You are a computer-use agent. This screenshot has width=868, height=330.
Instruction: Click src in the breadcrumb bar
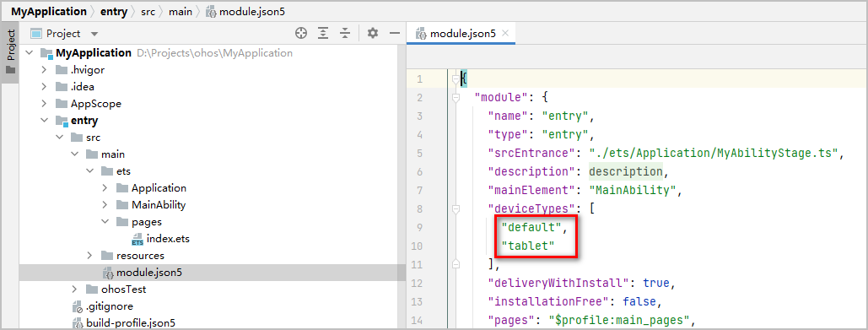148,11
